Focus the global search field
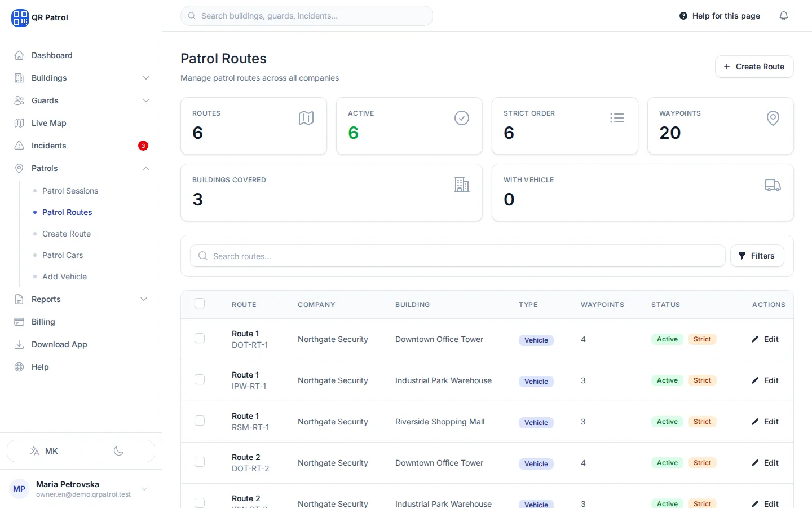The width and height of the screenshot is (812, 508). pyautogui.click(x=307, y=16)
